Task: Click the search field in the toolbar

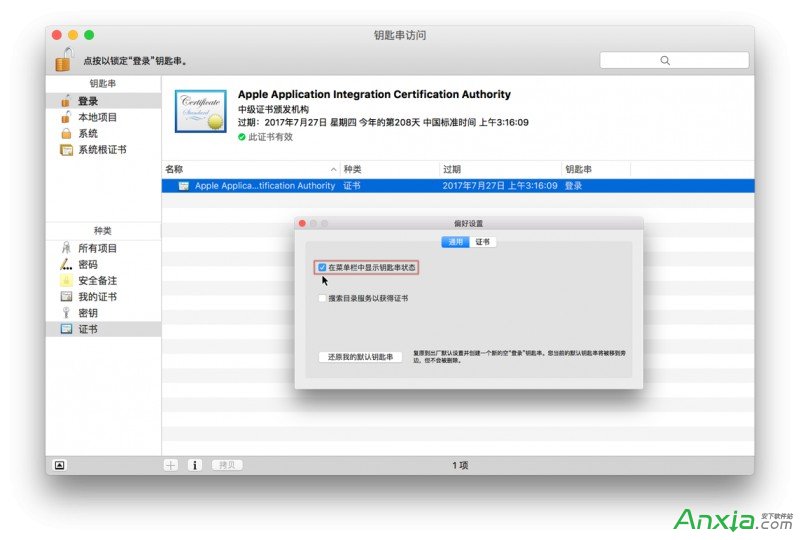Action: pos(674,60)
